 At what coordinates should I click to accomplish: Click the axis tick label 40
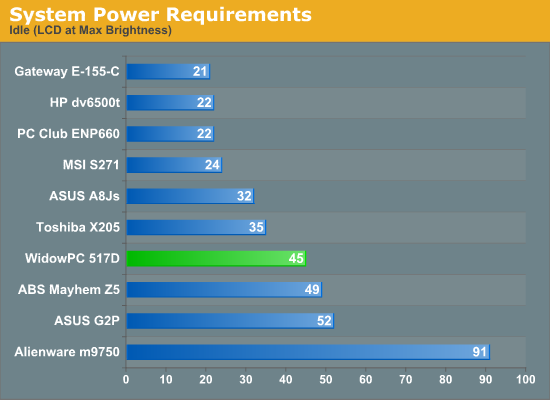[x=286, y=379]
